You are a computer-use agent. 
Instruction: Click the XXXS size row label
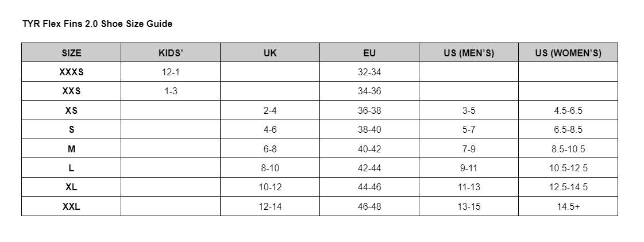(x=71, y=72)
